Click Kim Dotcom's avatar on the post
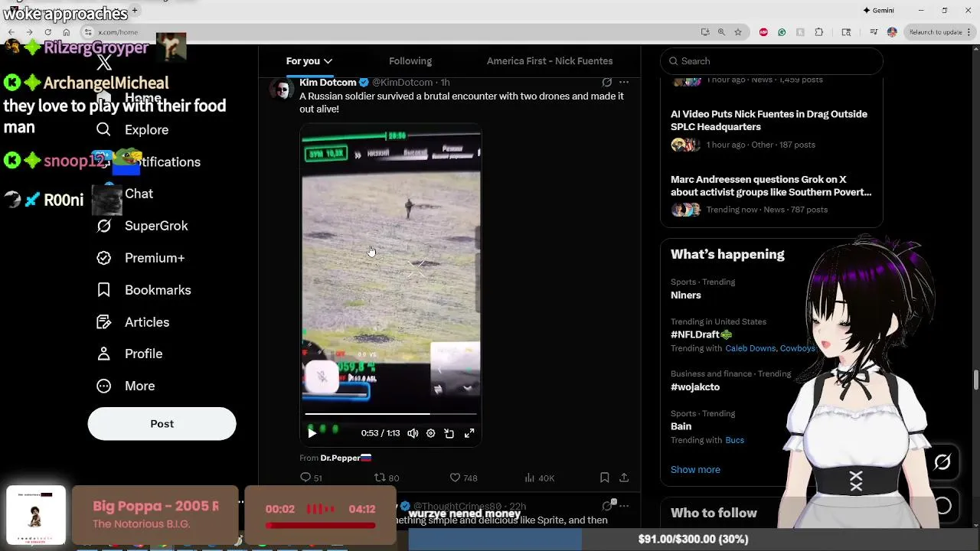 [282, 90]
